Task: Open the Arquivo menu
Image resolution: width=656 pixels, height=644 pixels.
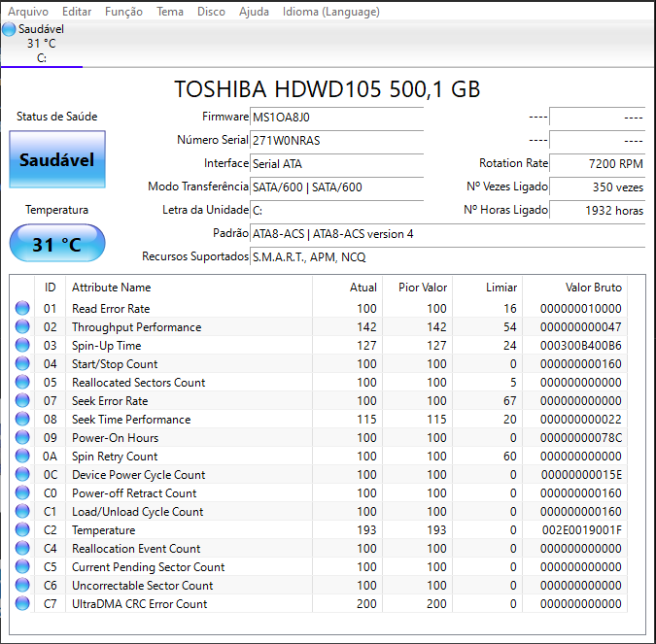Action: (x=28, y=12)
